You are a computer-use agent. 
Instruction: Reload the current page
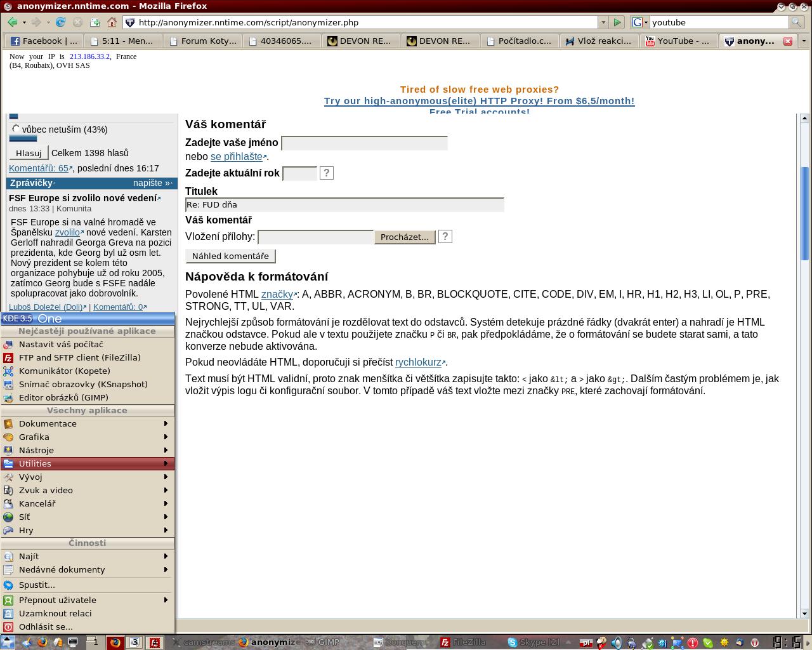click(61, 22)
